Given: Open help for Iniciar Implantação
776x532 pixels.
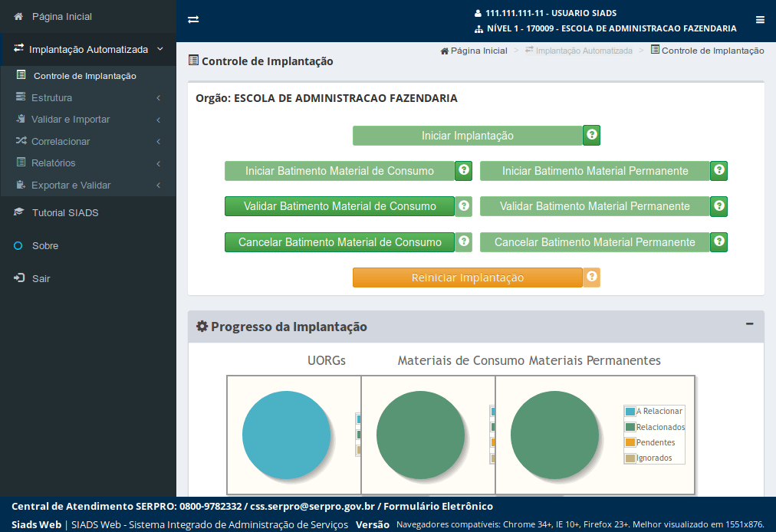Looking at the screenshot, I should point(591,135).
